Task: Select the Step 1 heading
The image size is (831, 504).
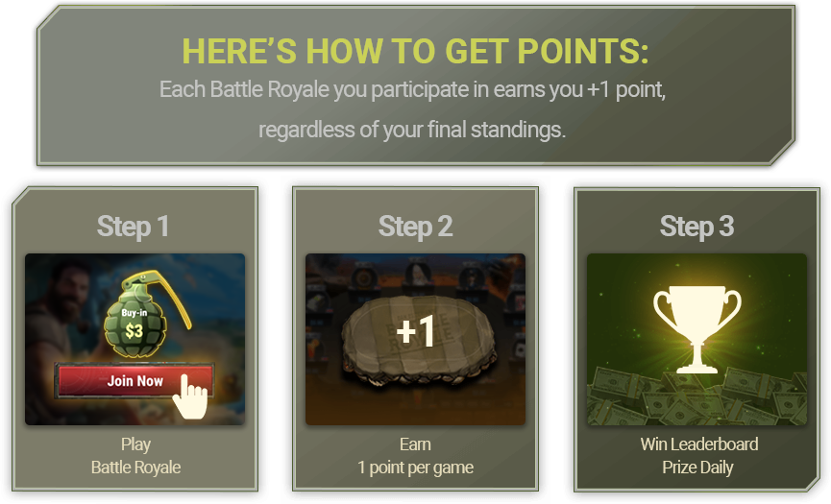Action: pyautogui.click(x=133, y=227)
